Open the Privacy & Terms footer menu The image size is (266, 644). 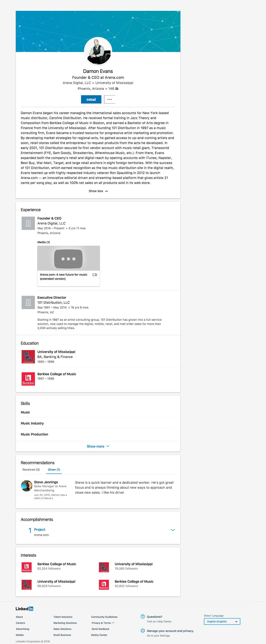coord(103,623)
